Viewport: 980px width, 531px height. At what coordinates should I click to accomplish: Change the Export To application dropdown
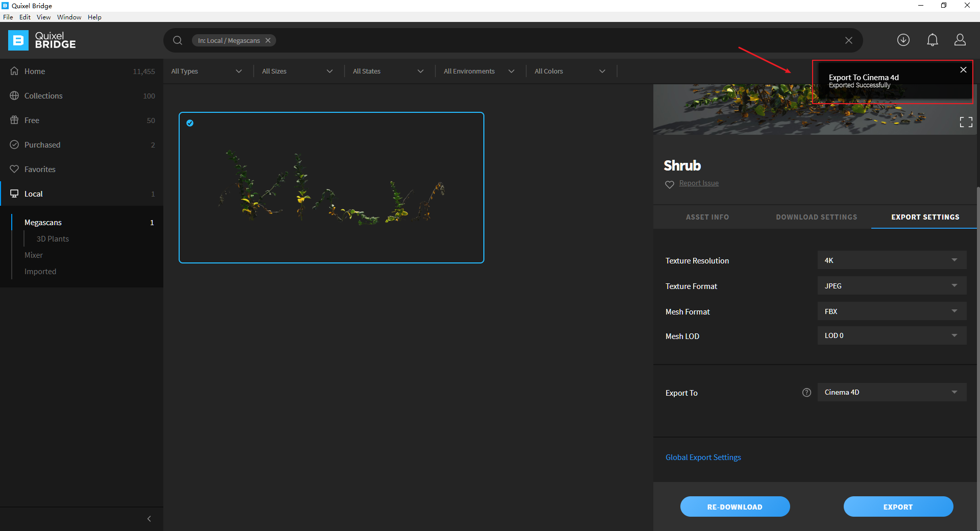point(892,393)
